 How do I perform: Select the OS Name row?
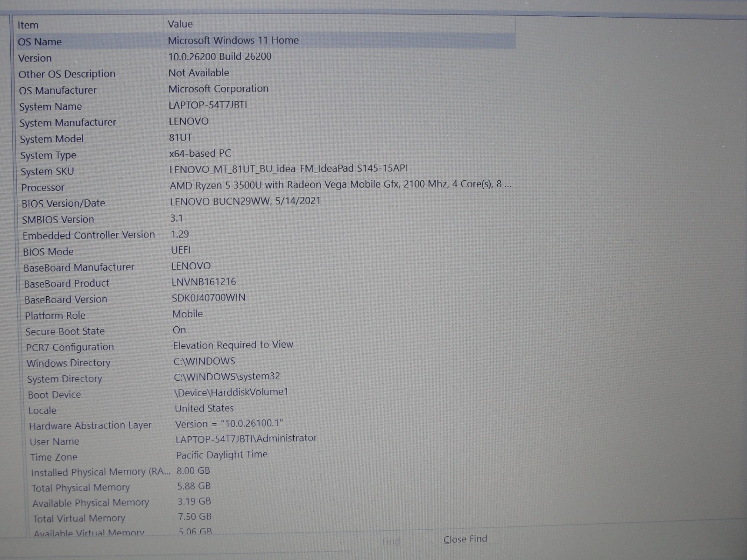click(265, 41)
